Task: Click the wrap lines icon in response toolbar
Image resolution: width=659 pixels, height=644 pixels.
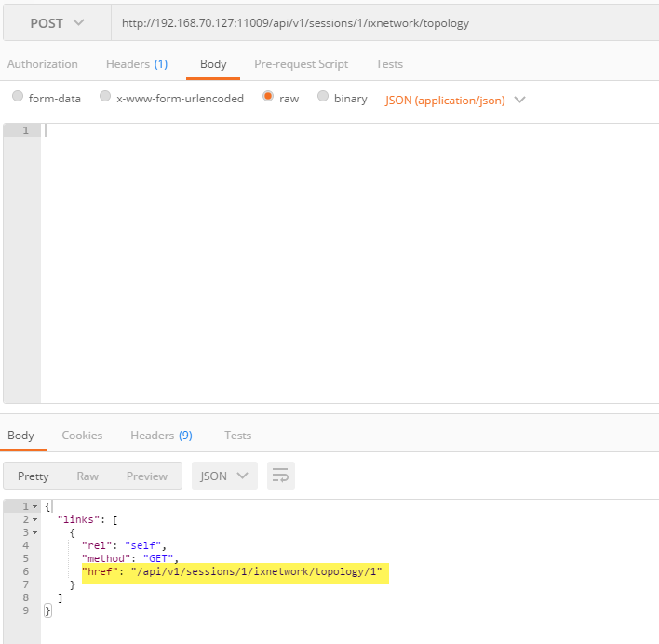Action: point(280,476)
